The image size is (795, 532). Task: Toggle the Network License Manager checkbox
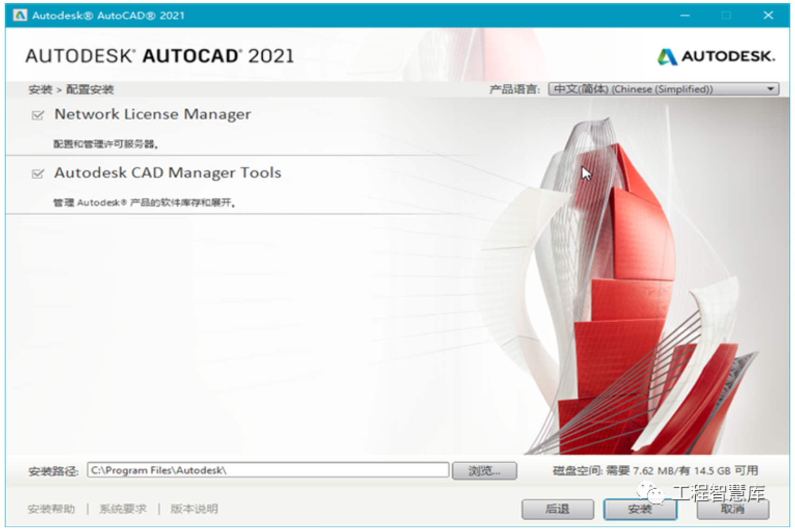click(x=38, y=115)
